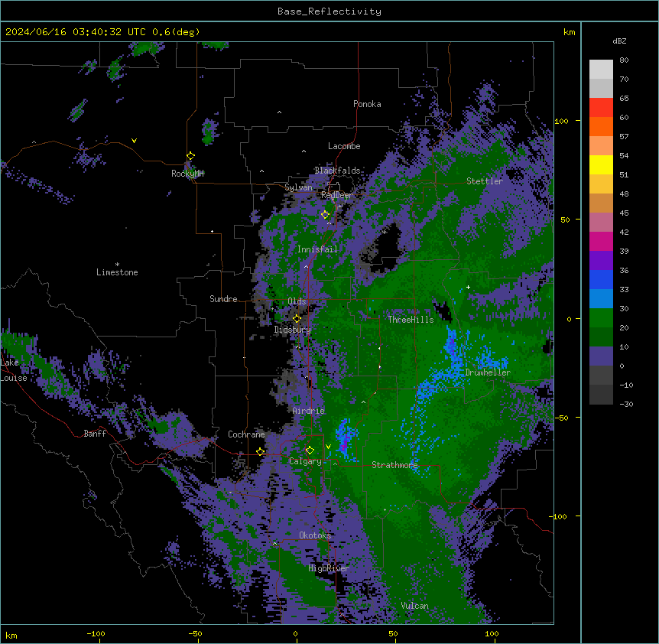
Task: Click the Stettler city label
Action: pyautogui.click(x=485, y=181)
